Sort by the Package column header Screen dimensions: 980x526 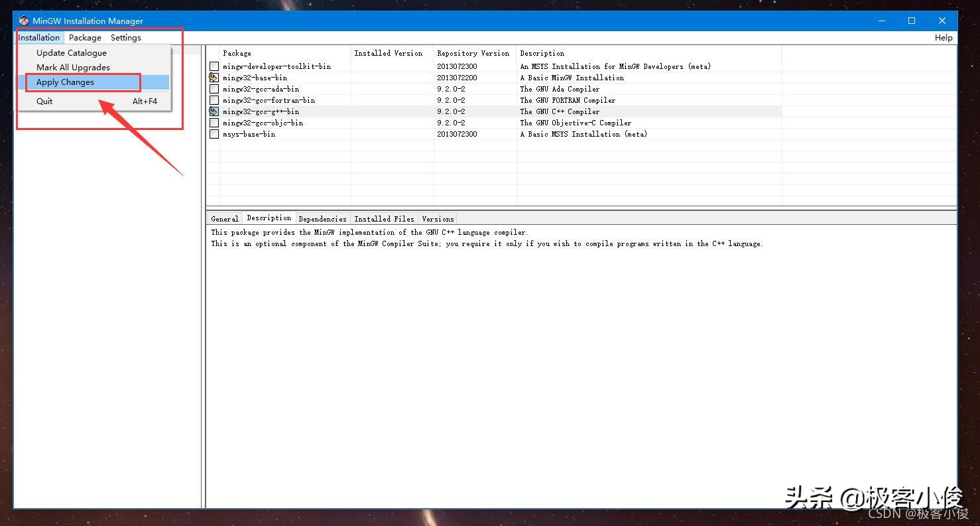(285, 53)
